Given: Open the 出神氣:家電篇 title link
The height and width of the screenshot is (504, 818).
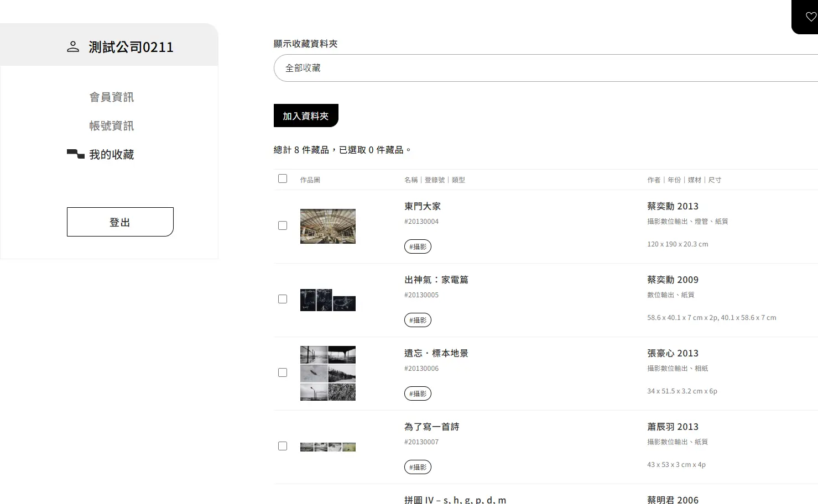Looking at the screenshot, I should coord(436,280).
